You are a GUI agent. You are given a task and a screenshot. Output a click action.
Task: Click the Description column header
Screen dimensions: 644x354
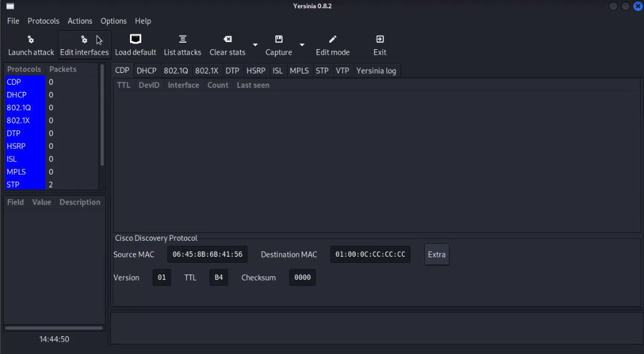[x=80, y=202]
